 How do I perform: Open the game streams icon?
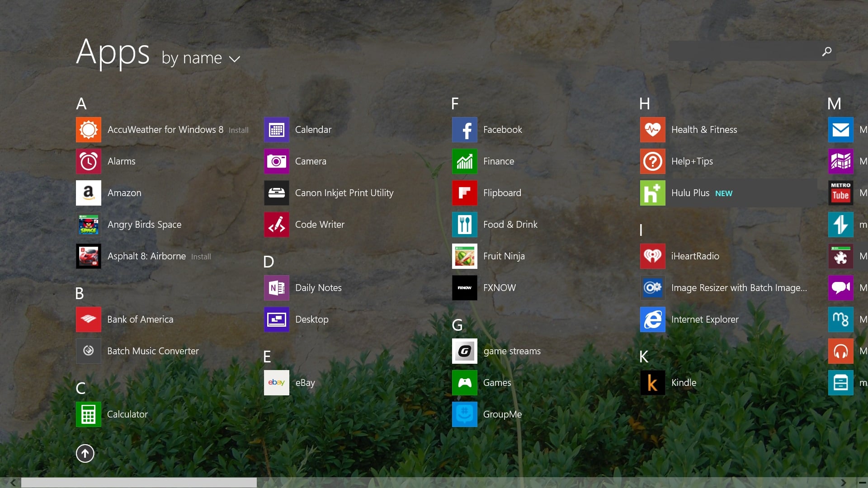click(x=465, y=351)
